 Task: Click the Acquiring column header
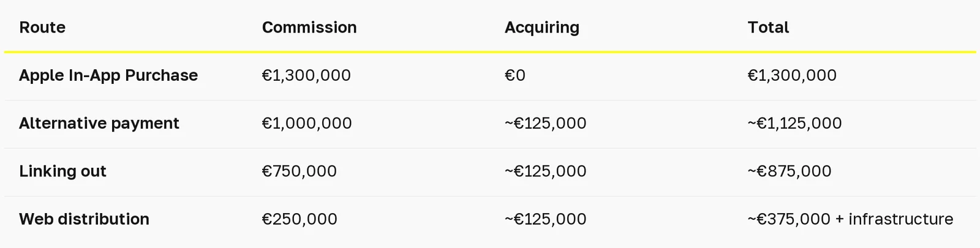pyautogui.click(x=542, y=28)
